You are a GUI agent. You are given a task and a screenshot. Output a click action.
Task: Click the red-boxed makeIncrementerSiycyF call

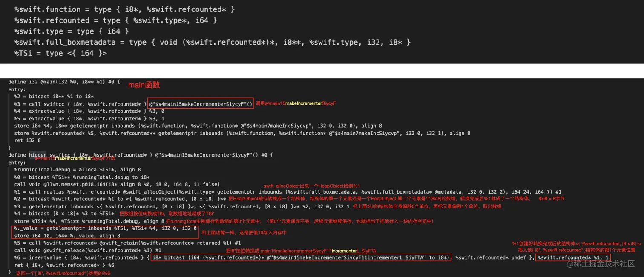(201, 104)
